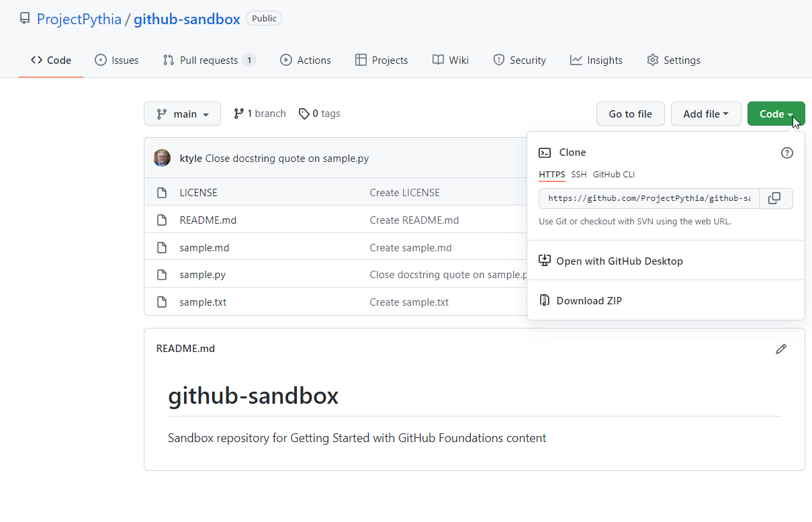Viewport: 812px width, 522px height.
Task: Open the Add file dropdown
Action: point(706,114)
